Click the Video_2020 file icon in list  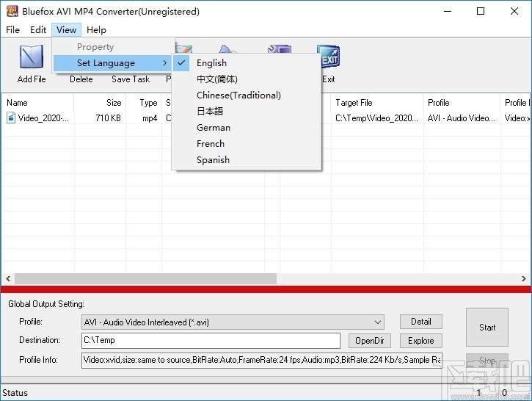11,118
